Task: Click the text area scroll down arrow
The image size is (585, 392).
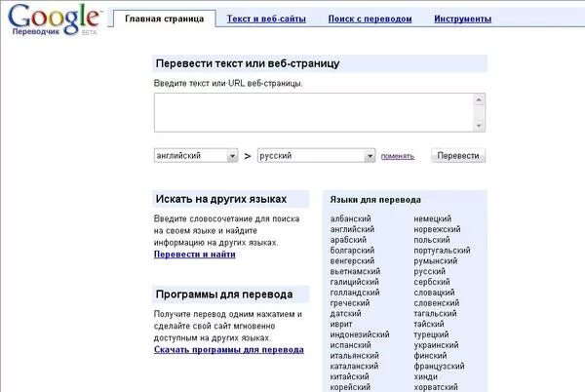Action: (x=479, y=126)
